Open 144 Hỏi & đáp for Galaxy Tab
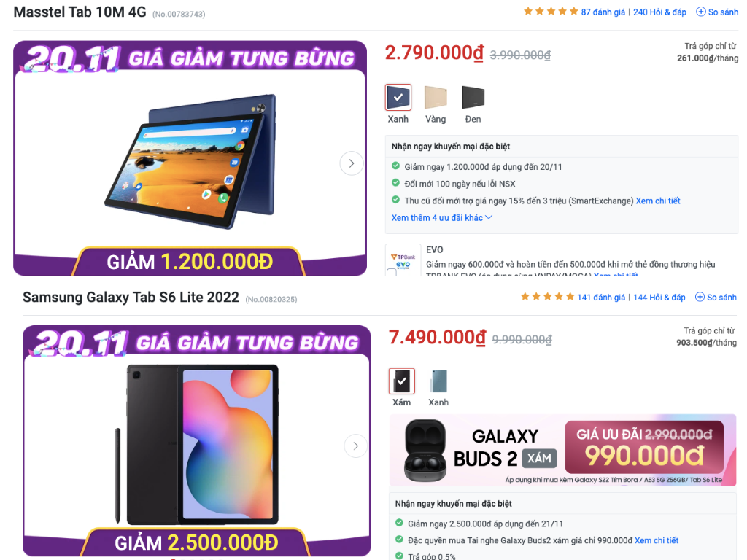 click(659, 297)
